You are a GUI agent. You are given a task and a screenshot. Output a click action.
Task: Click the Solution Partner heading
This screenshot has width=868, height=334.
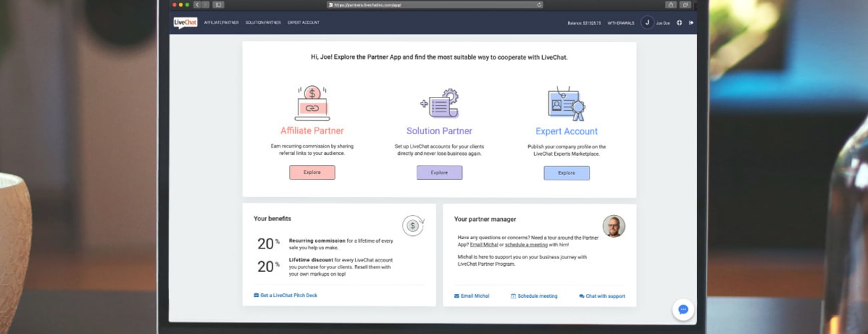(x=439, y=131)
